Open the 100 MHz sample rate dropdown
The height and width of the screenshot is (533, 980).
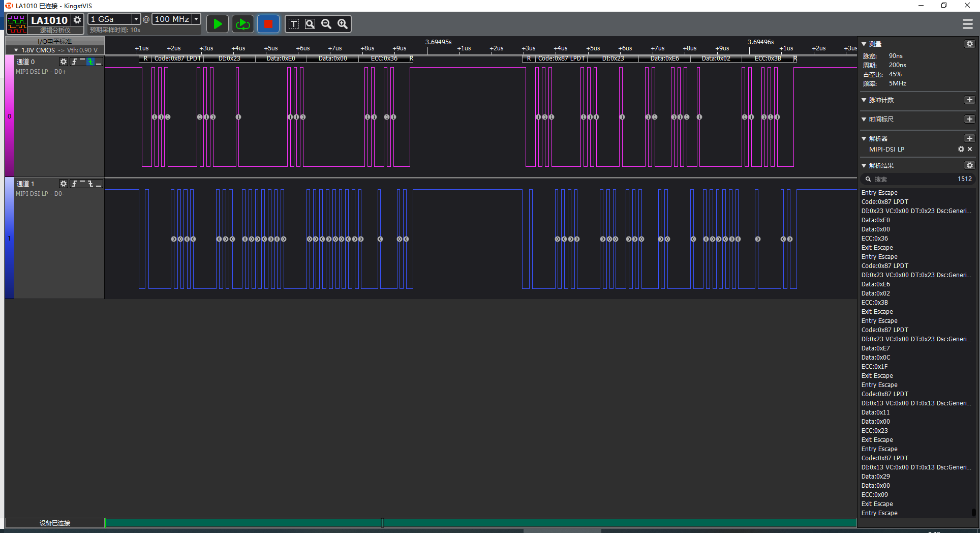(196, 19)
